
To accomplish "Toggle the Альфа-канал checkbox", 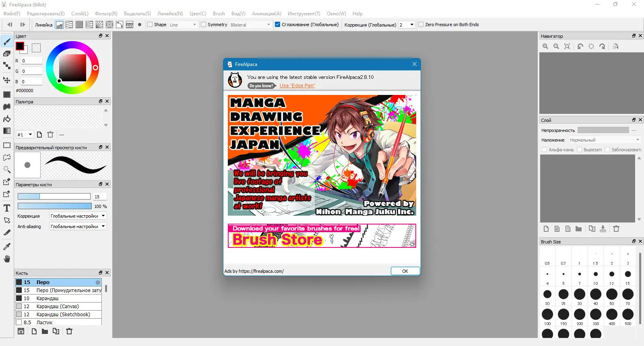I will pyautogui.click(x=545, y=150).
